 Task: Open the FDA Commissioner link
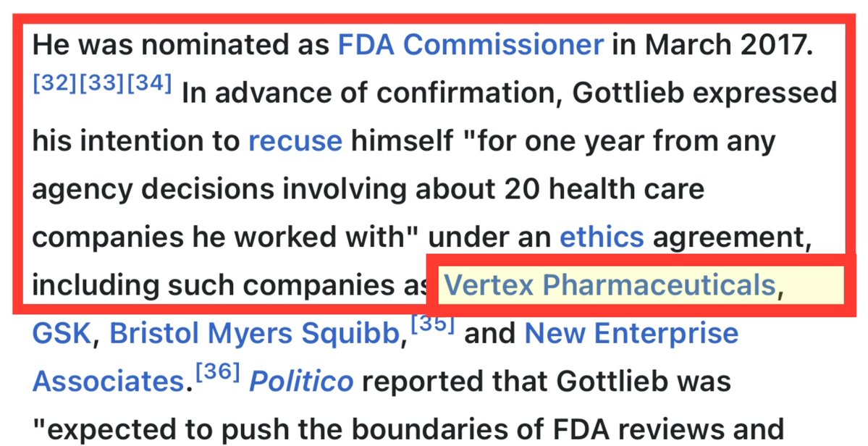point(471,45)
